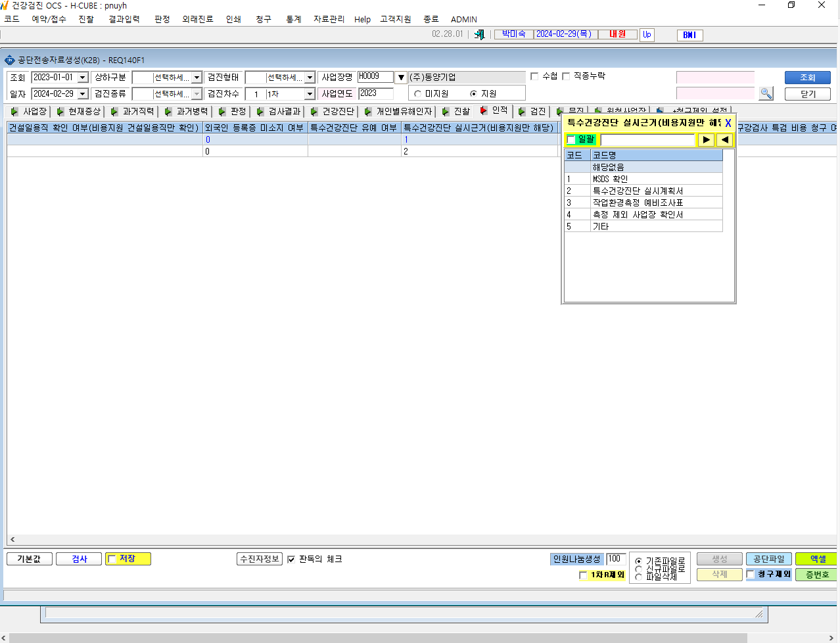Expand the 검진형태 dropdown
The width and height of the screenshot is (840, 643).
coord(310,78)
